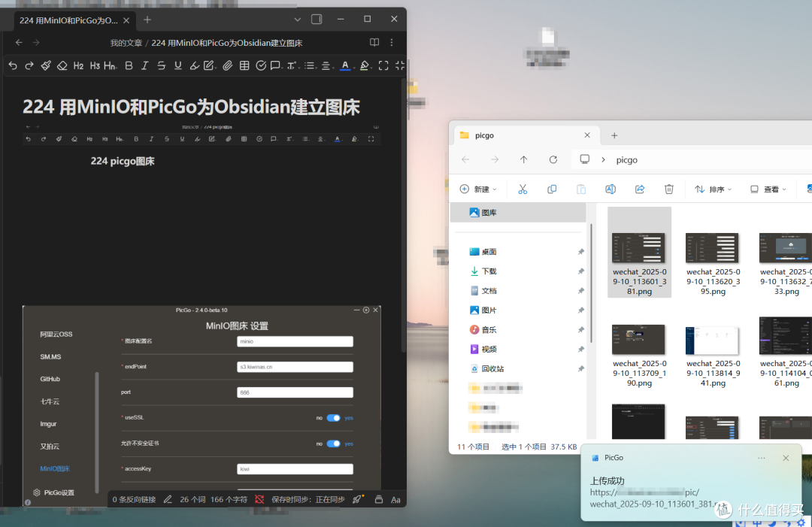Screen dimensions: 812x527
Task: Insert a task checkbox with circle-check icon
Action: (261, 65)
